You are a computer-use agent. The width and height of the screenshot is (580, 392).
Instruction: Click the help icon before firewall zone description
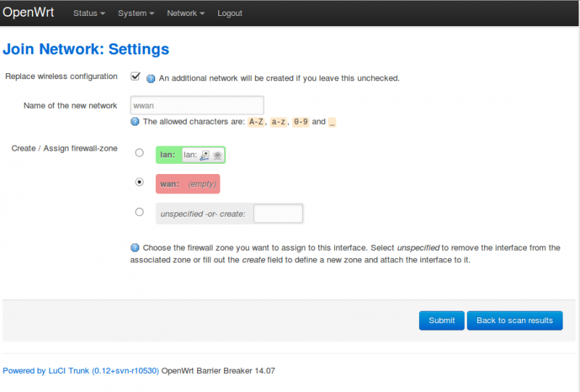(135, 247)
